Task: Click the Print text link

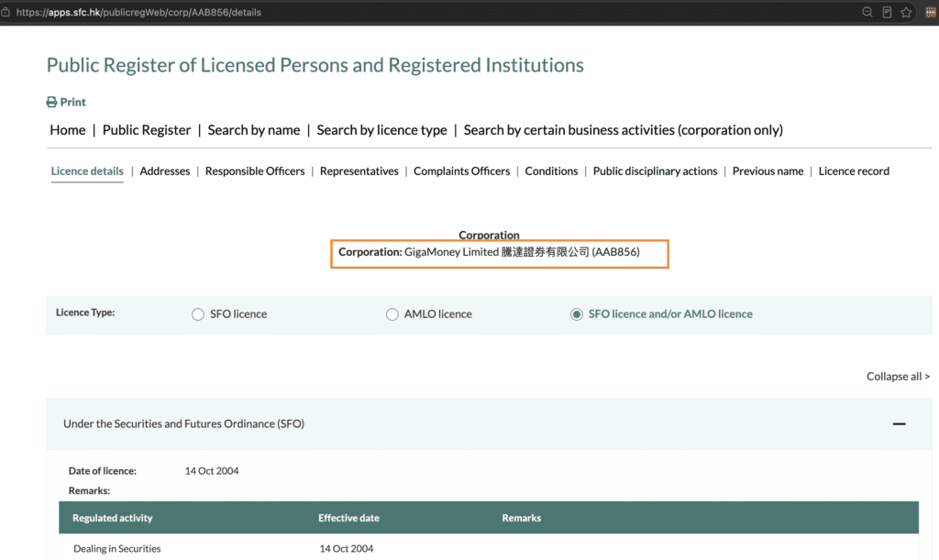Action: pyautogui.click(x=72, y=103)
